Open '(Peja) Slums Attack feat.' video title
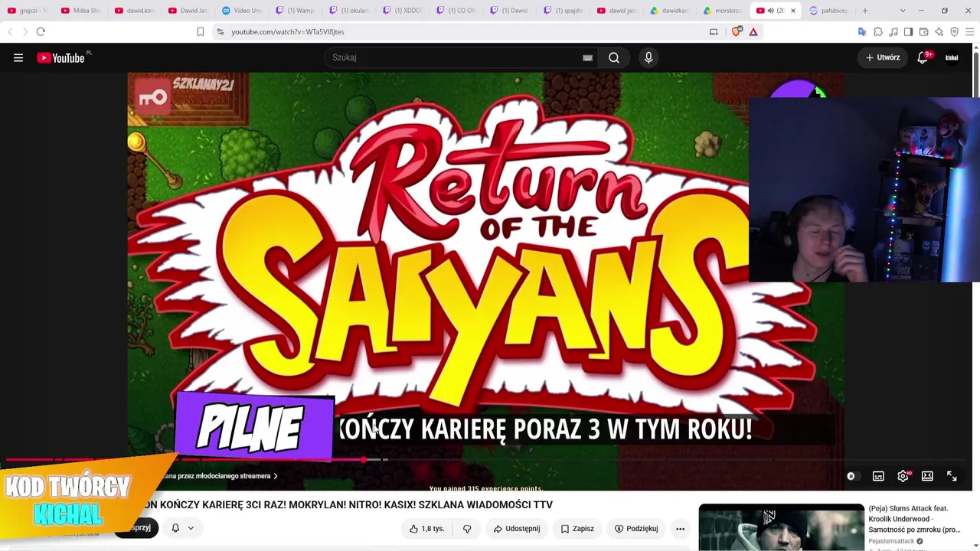This screenshot has width=980, height=551. (914, 519)
